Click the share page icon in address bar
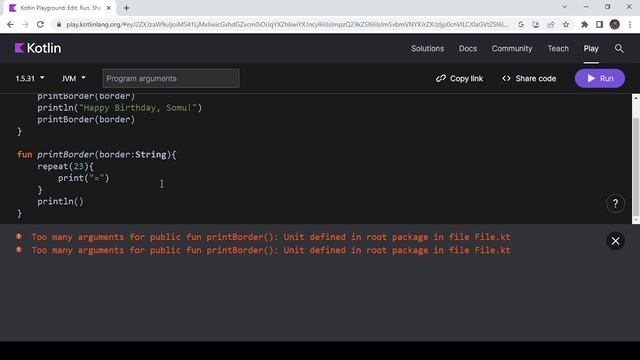This screenshot has height=360, width=640. 551,24
